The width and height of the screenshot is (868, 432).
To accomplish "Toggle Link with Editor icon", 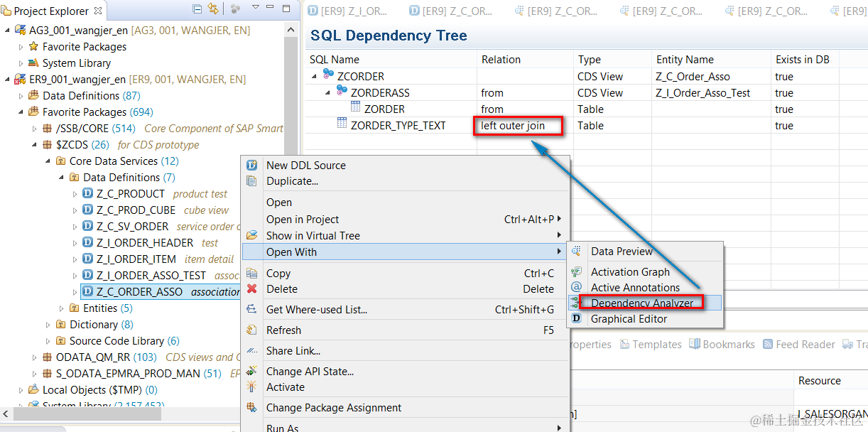I will coord(213,10).
